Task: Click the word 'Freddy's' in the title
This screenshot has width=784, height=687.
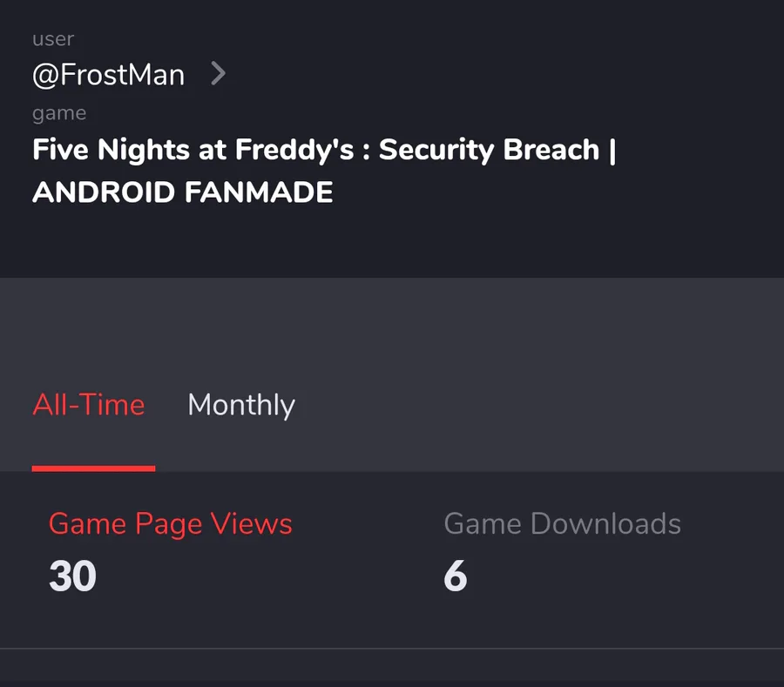Action: (x=294, y=150)
